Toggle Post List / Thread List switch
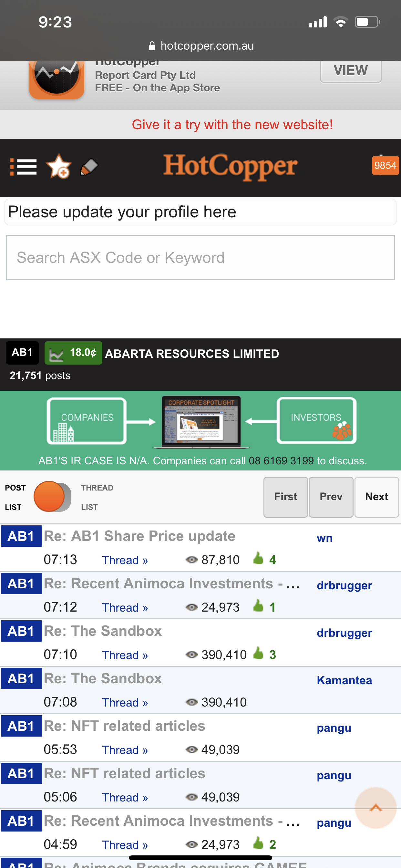 [x=52, y=497]
